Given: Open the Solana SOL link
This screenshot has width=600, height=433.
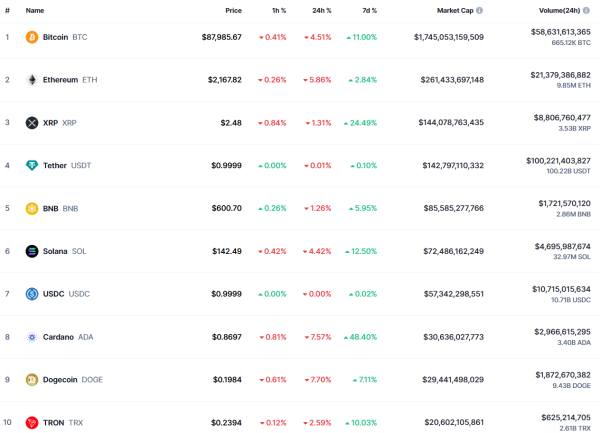Looking at the screenshot, I should click(x=65, y=251).
